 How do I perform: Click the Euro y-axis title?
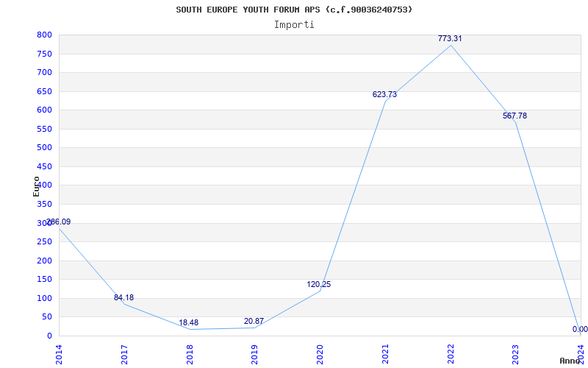[x=36, y=186]
